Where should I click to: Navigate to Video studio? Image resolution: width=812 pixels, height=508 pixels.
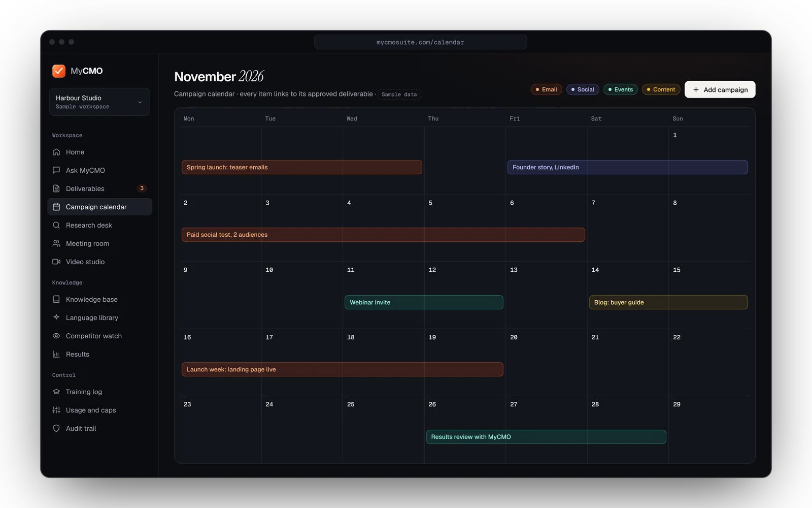(x=99, y=262)
